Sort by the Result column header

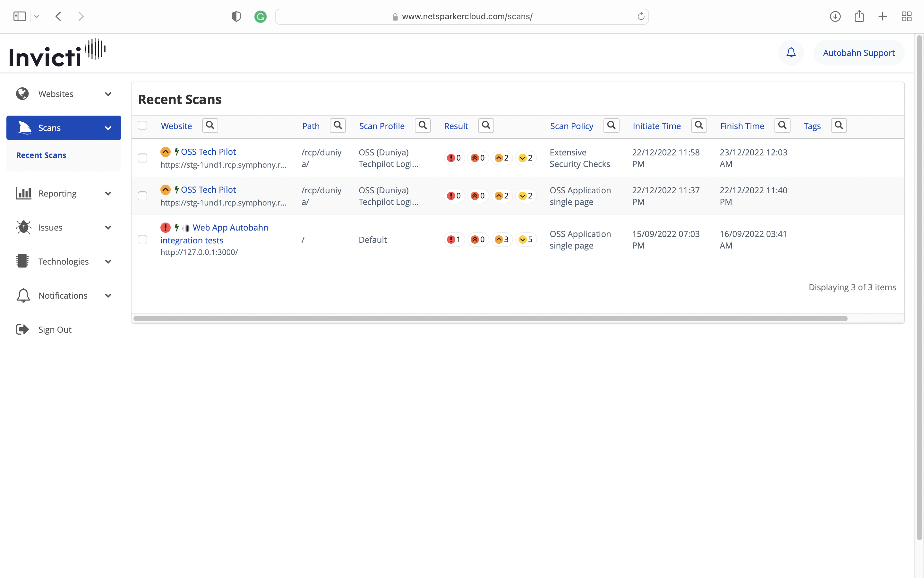coord(456,126)
